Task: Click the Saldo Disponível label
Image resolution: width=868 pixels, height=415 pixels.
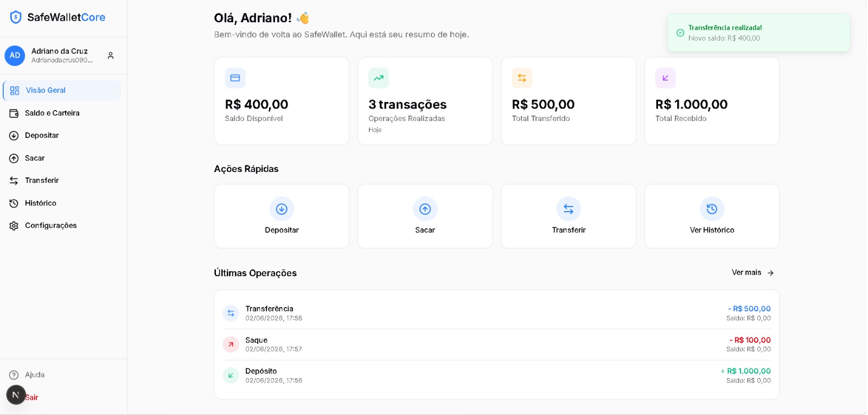Action: tap(254, 119)
